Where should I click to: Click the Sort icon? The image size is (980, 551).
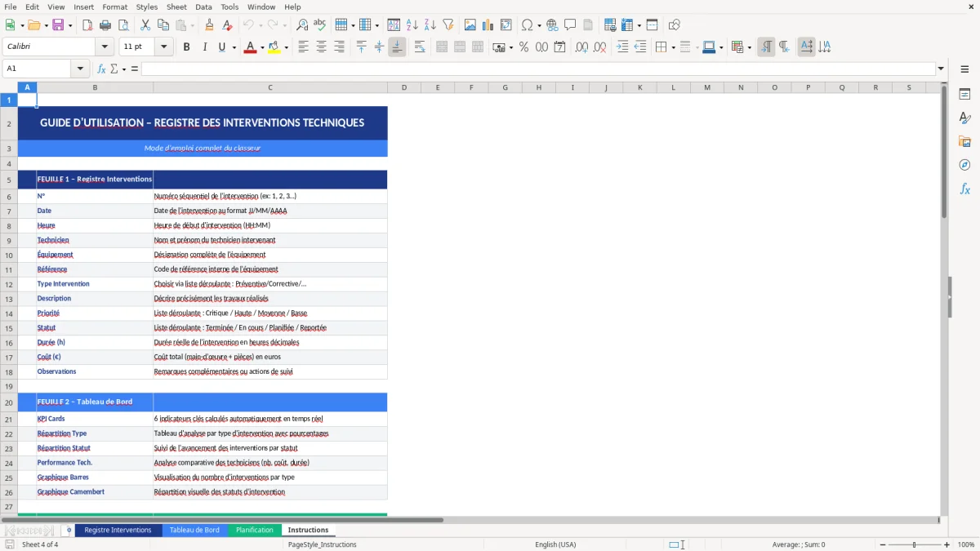click(394, 25)
